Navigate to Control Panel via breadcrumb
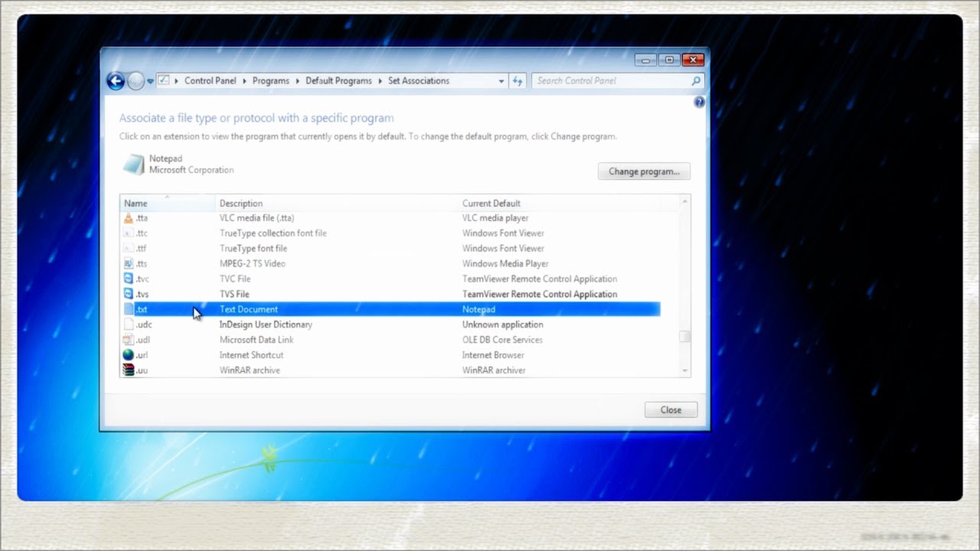Image resolution: width=980 pixels, height=551 pixels. click(x=210, y=80)
